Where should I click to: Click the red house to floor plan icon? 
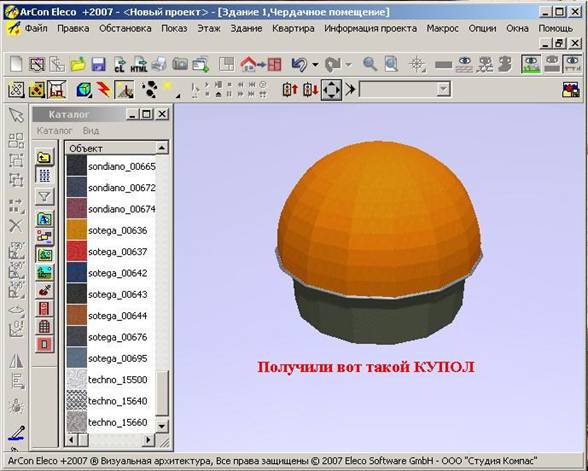click(261, 64)
